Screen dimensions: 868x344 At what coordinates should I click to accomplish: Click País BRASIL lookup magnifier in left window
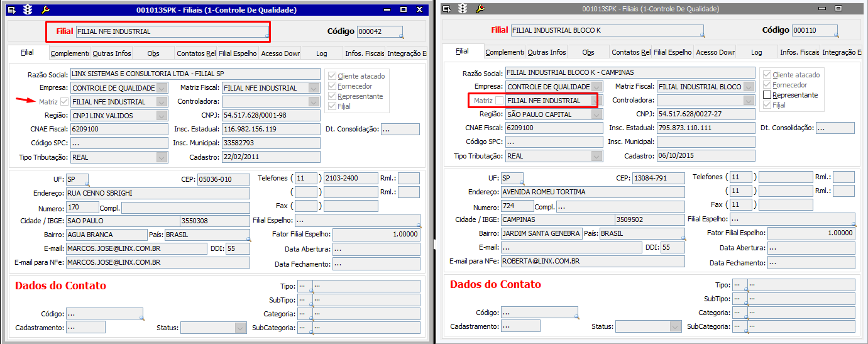[x=248, y=239]
